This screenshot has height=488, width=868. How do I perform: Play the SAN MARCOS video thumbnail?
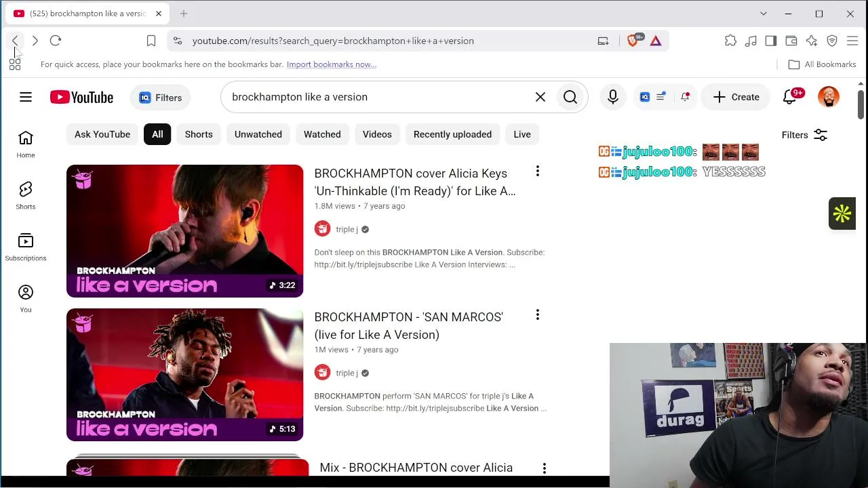click(185, 375)
